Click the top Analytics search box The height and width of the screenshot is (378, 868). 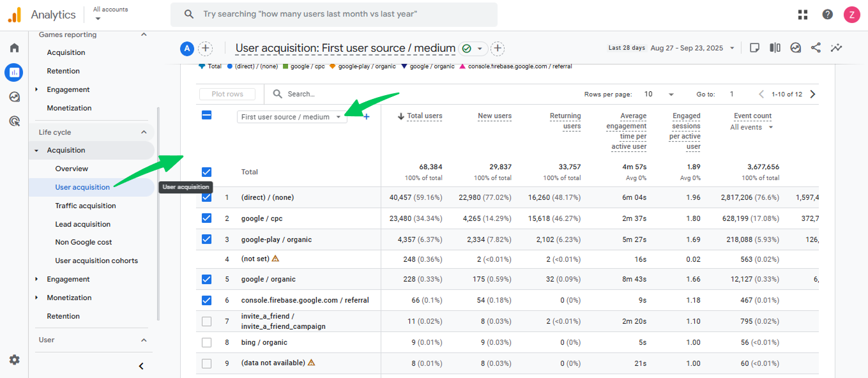[334, 14]
